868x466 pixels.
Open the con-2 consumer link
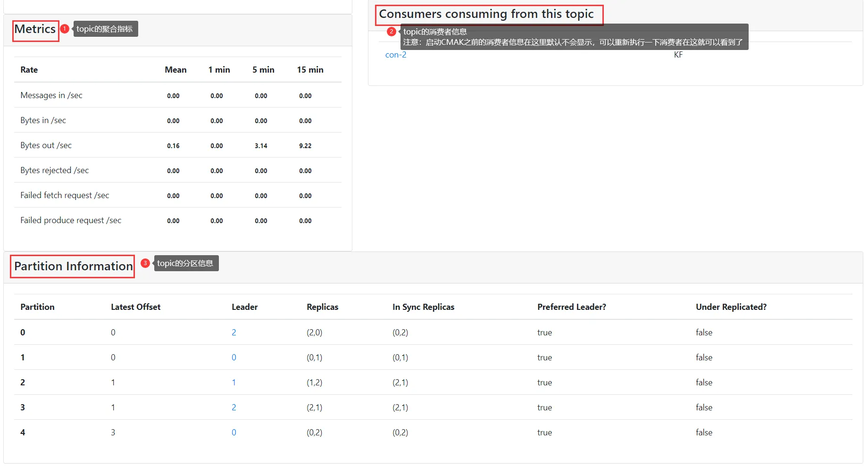pyautogui.click(x=396, y=55)
